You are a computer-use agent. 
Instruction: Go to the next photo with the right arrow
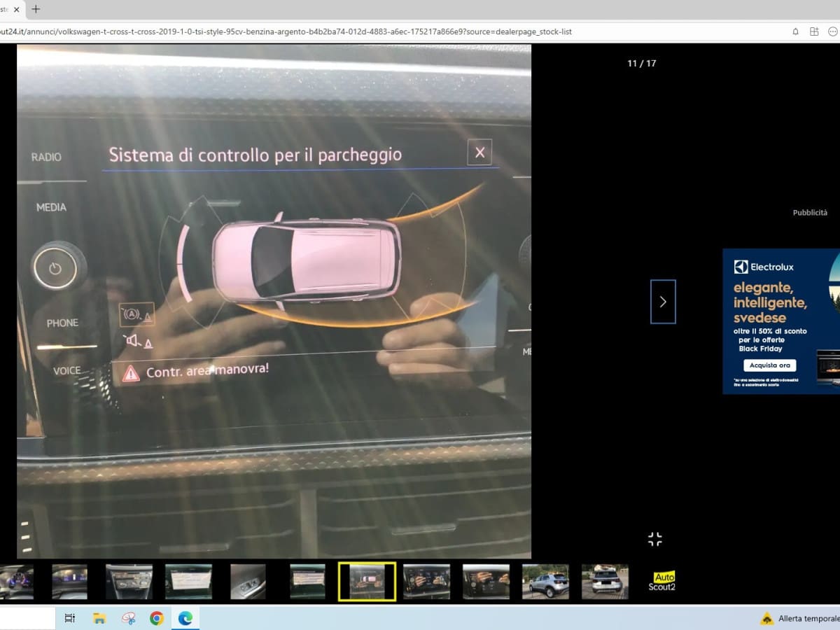click(x=663, y=302)
